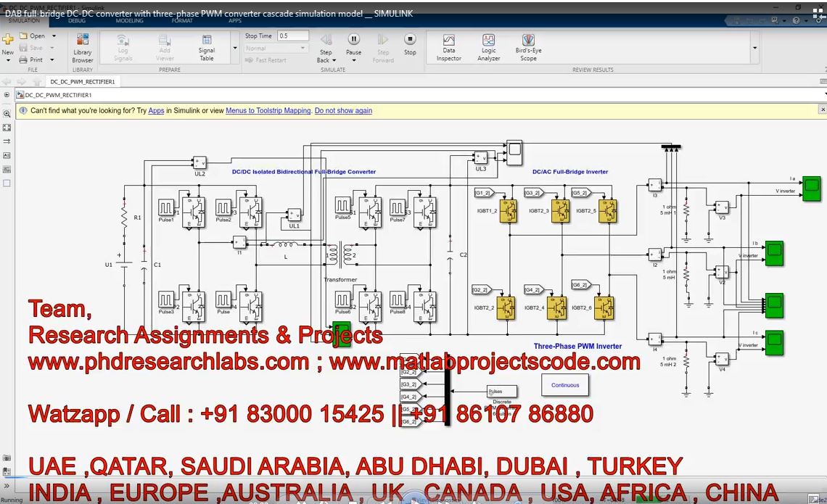Viewport: 827px width, 504px height.
Task: Launch the Logic Analyzer
Action: [488, 48]
